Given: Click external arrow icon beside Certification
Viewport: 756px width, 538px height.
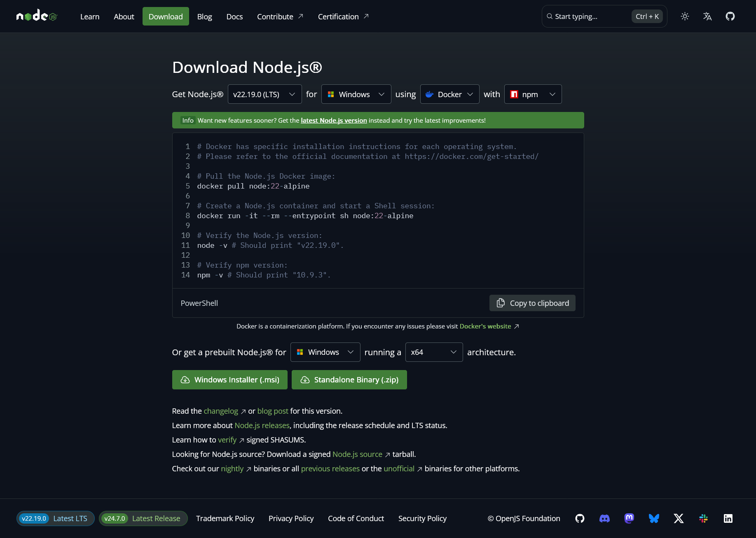Looking at the screenshot, I should pyautogui.click(x=366, y=16).
